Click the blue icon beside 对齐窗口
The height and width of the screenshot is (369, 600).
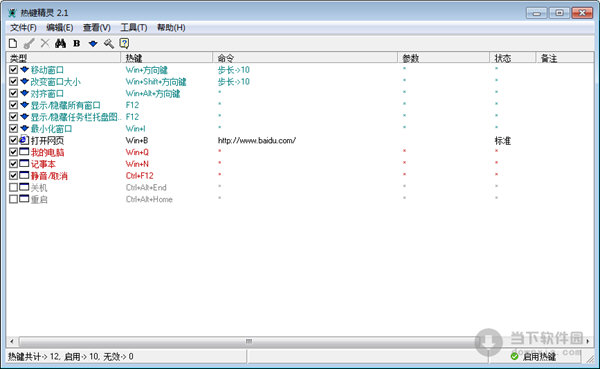[x=24, y=93]
